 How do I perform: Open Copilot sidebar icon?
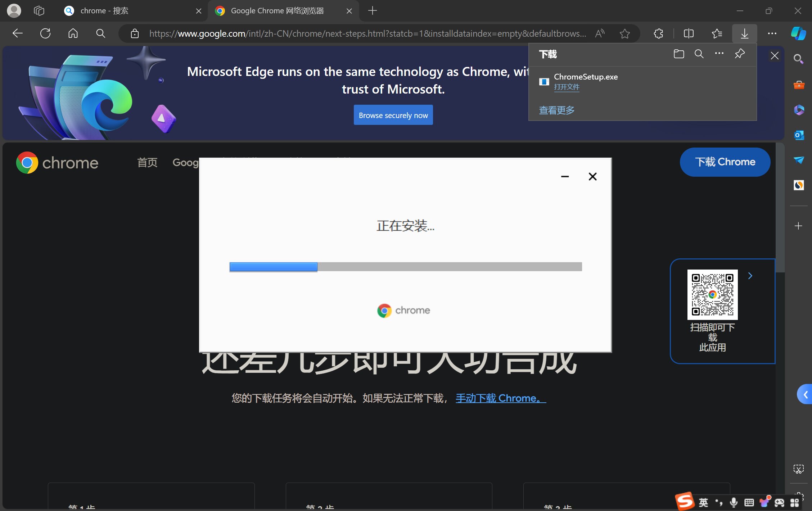coord(798,33)
